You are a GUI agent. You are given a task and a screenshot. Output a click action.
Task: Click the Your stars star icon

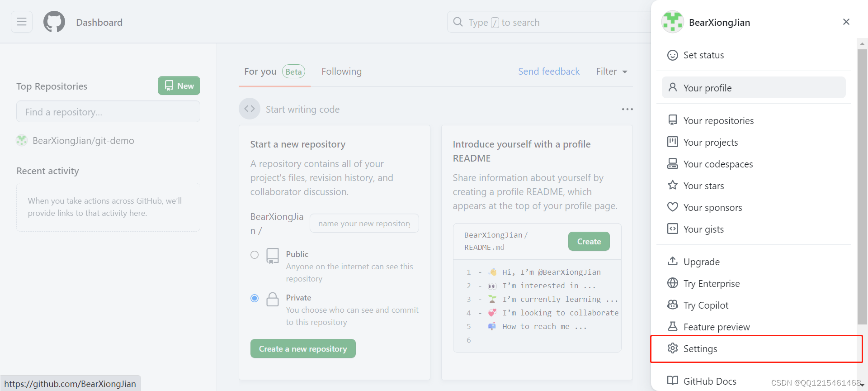(673, 185)
